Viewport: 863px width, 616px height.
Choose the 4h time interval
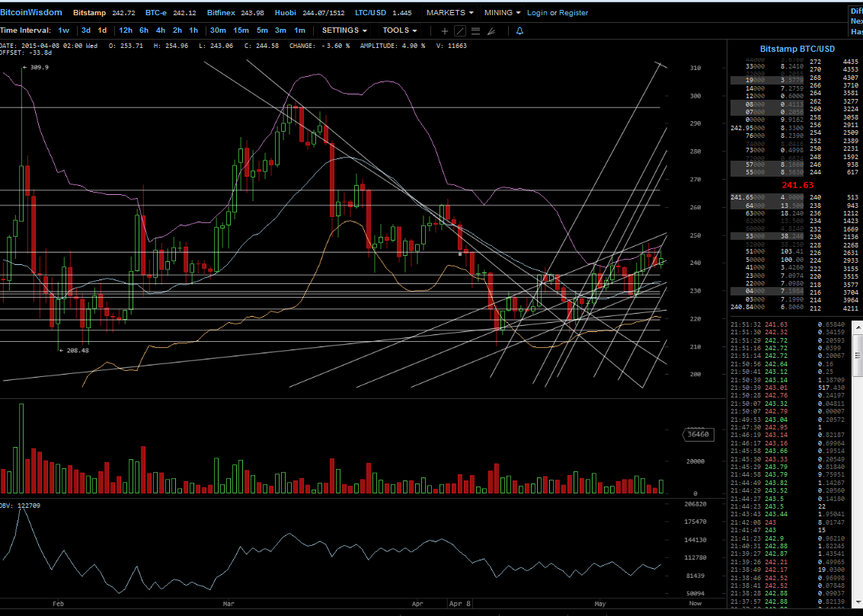click(x=160, y=30)
